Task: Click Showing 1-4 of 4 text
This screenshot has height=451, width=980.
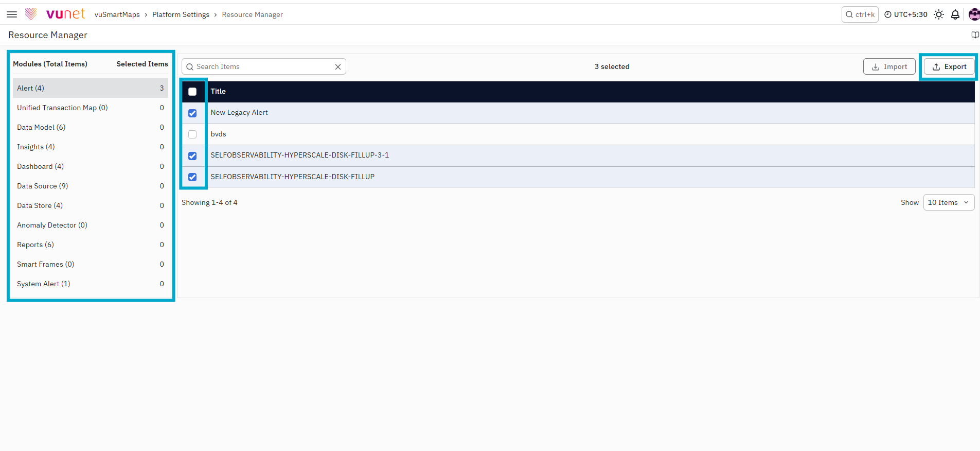Action: point(209,202)
